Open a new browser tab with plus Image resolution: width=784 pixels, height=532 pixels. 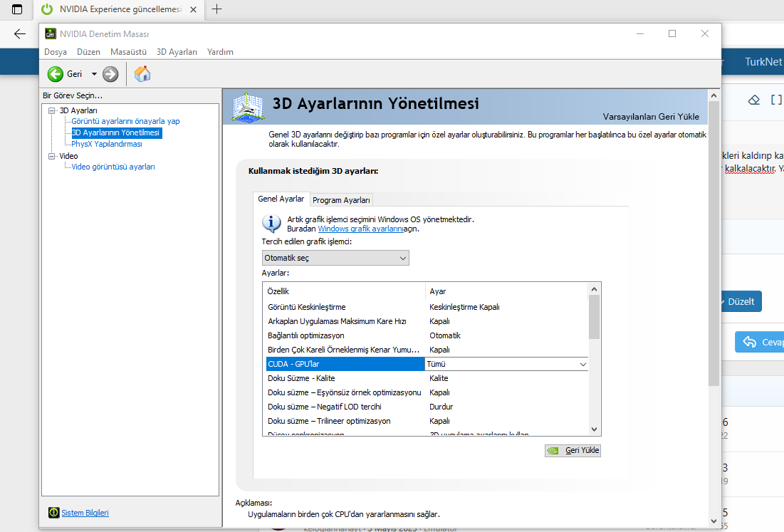[216, 9]
